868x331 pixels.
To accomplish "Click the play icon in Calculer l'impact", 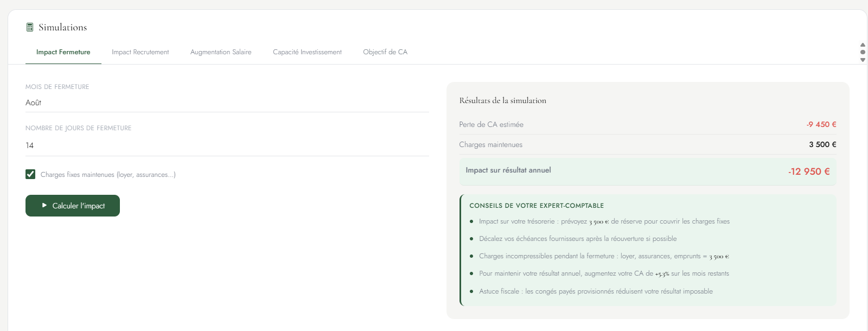I will [x=44, y=206].
